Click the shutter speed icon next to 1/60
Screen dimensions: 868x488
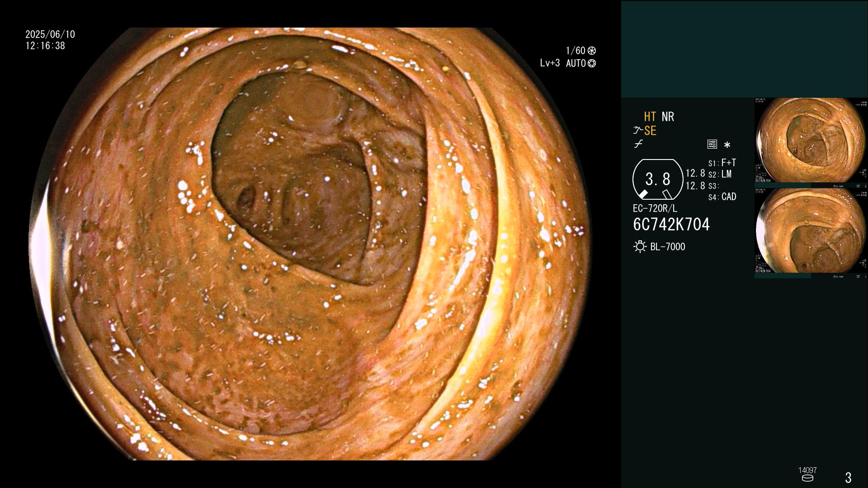pyautogui.click(x=592, y=51)
